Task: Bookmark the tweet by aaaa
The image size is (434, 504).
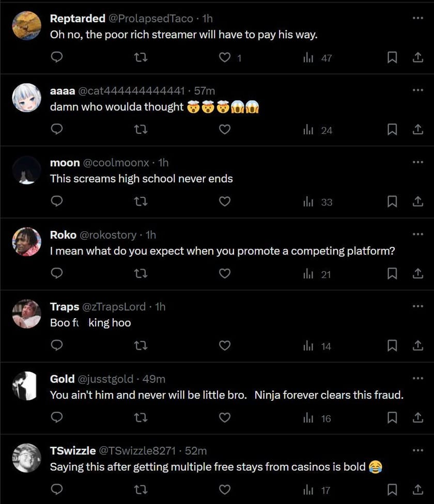Action: pos(392,130)
